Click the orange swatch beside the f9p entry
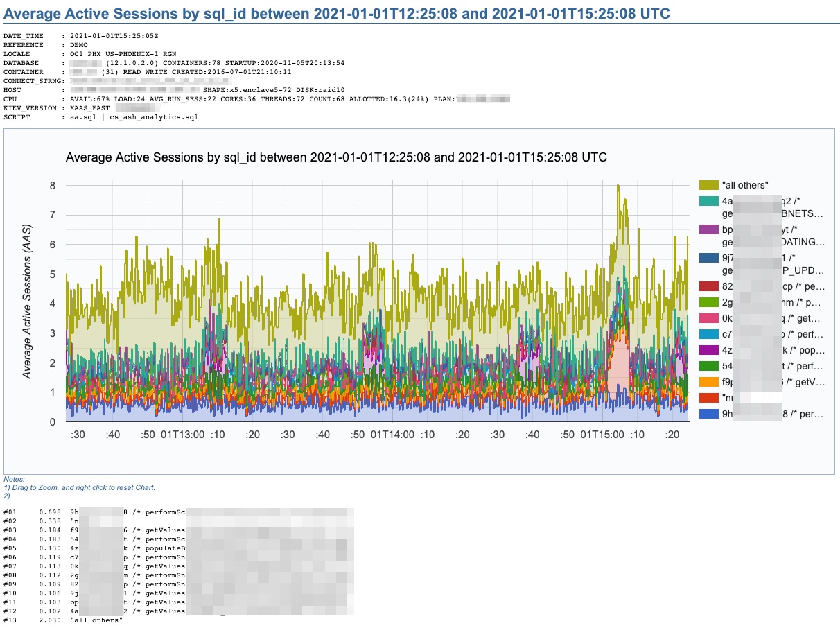Image resolution: width=840 pixels, height=628 pixels. click(x=708, y=382)
